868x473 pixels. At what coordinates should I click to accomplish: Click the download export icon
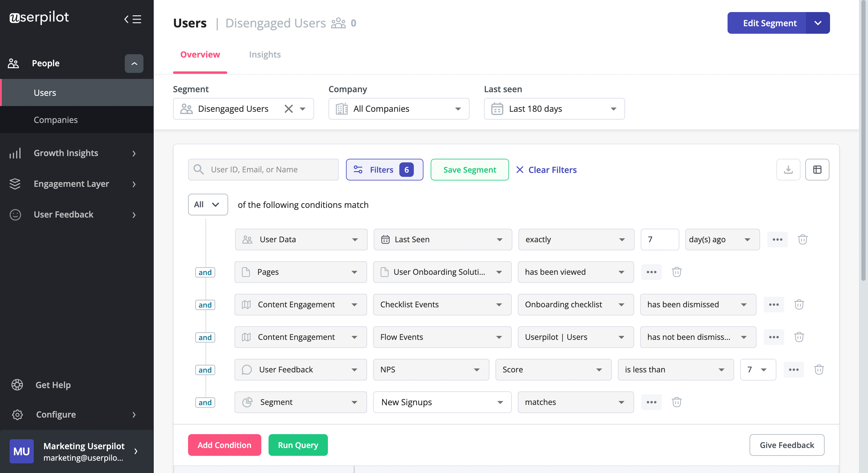(788, 169)
